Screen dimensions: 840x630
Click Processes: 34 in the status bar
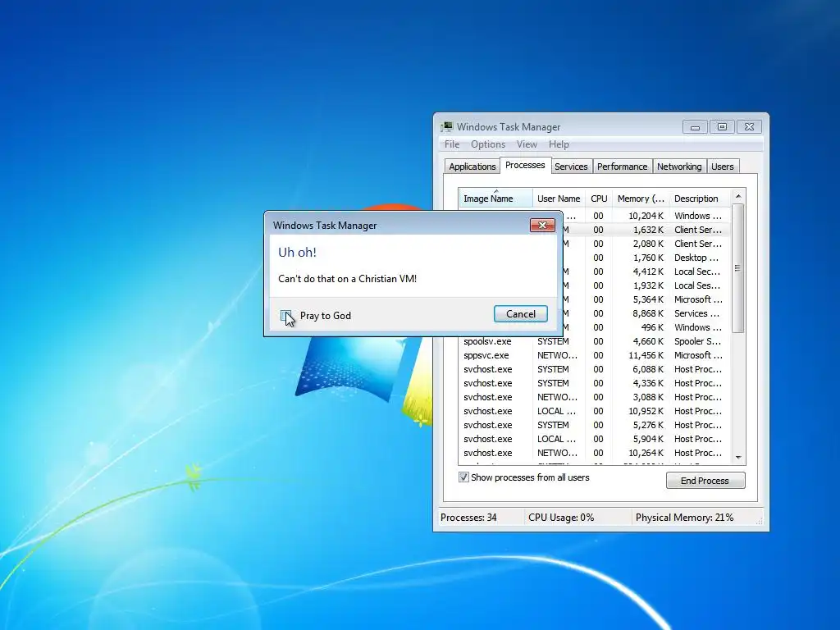468,518
